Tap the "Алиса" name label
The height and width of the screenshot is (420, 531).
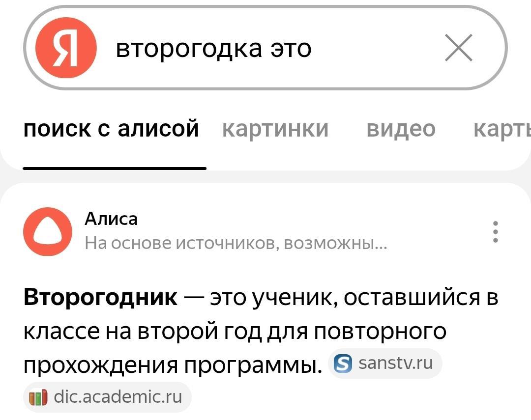coord(111,219)
